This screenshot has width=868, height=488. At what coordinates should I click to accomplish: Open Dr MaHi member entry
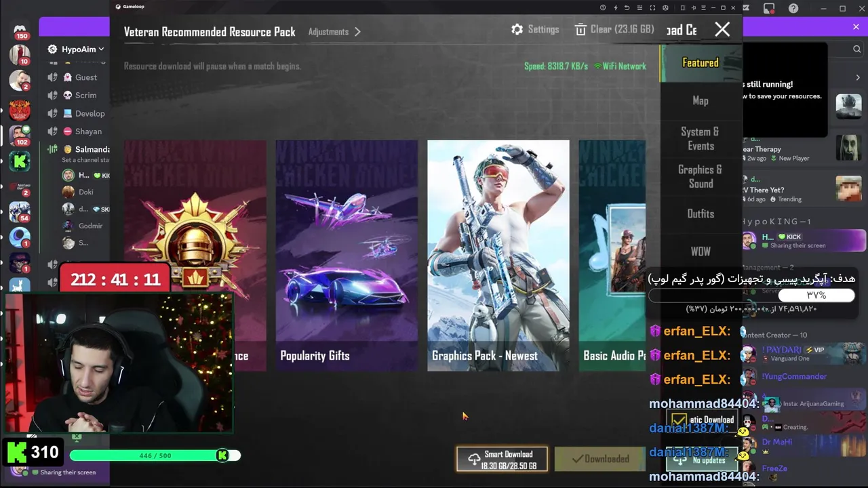coord(803,445)
